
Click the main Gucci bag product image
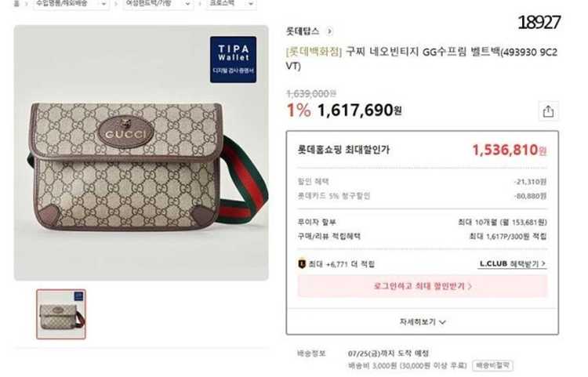pyautogui.click(x=141, y=153)
